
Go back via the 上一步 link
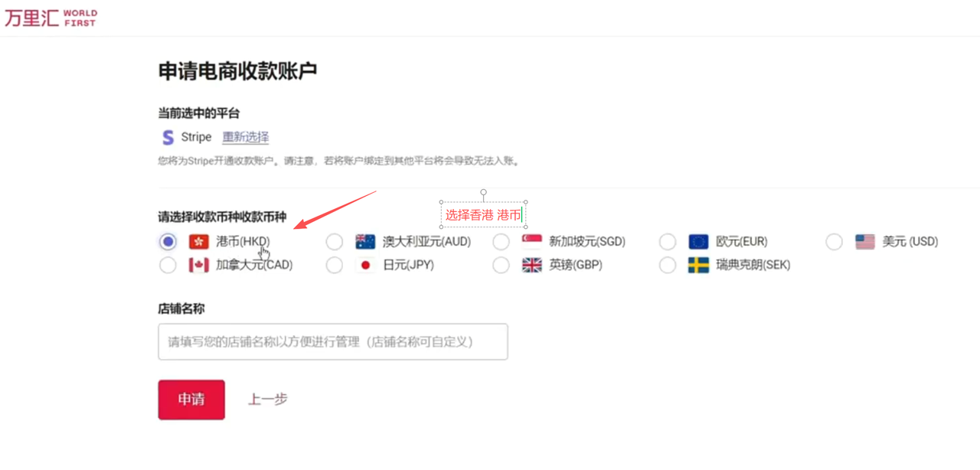click(x=267, y=400)
